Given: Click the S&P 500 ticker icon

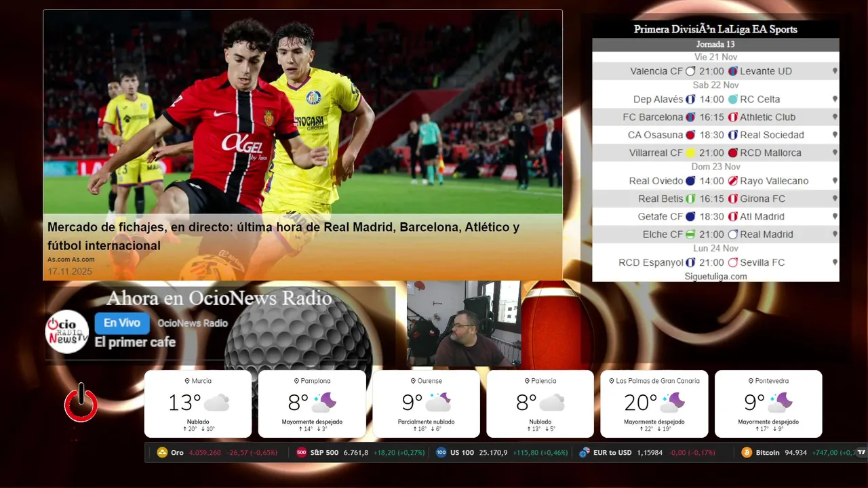Looking at the screenshot, I should pyautogui.click(x=302, y=453).
